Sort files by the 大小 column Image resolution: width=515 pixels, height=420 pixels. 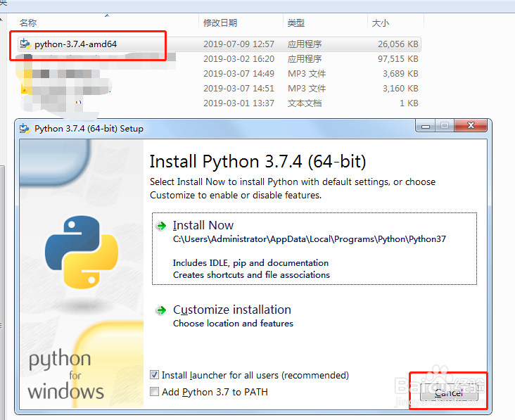[x=380, y=23]
